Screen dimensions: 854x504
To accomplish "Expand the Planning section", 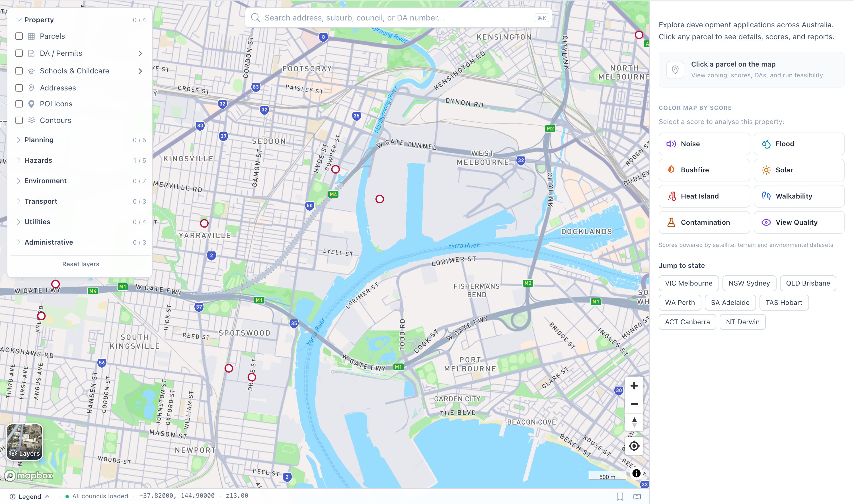I will point(81,140).
